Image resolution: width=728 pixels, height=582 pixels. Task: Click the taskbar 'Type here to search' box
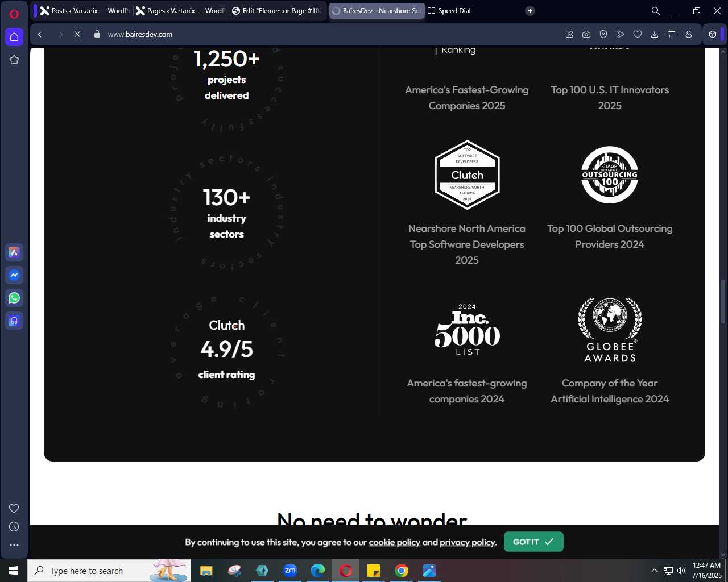pos(109,571)
